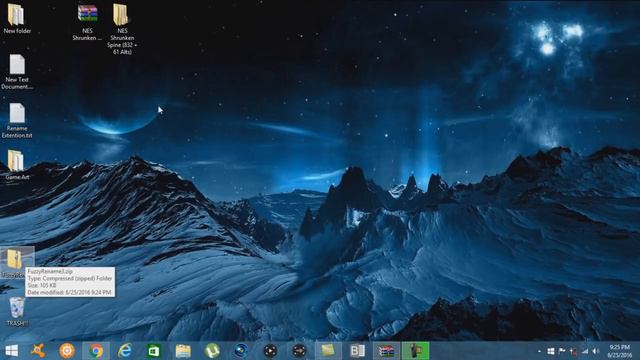
Task: Open the dark round icon beside the yellow Sticky Notes
Action: (299, 351)
